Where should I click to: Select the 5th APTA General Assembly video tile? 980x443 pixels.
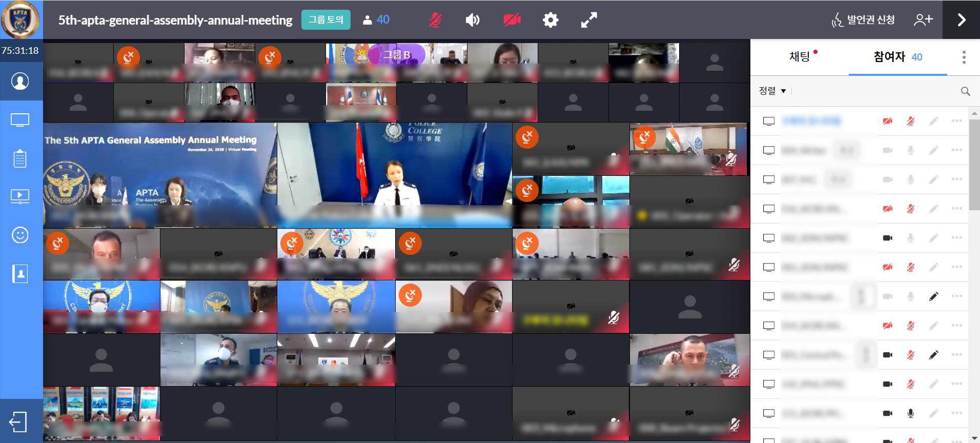(160, 175)
